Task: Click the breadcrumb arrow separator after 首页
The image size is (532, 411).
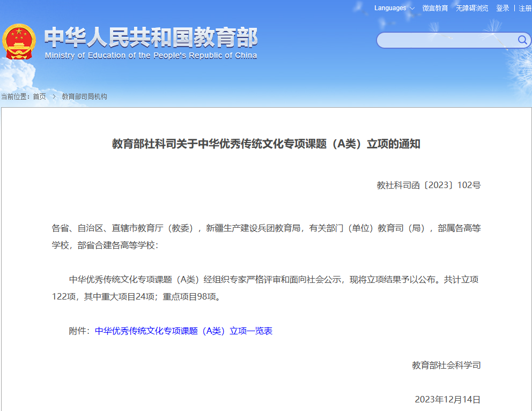Action: (54, 96)
